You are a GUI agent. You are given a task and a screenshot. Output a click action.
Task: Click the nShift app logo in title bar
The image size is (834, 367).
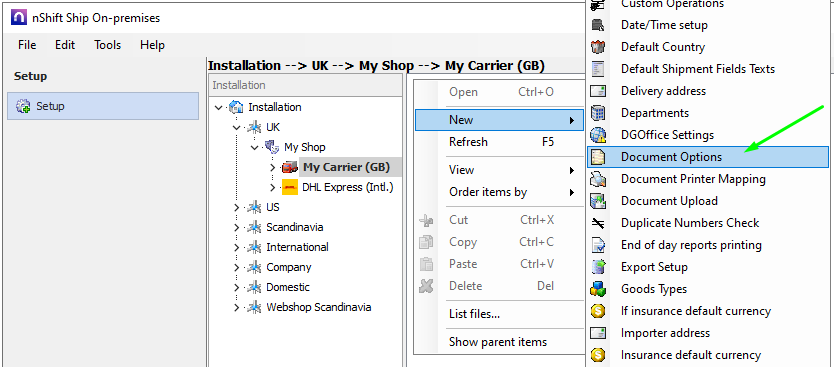(x=19, y=18)
